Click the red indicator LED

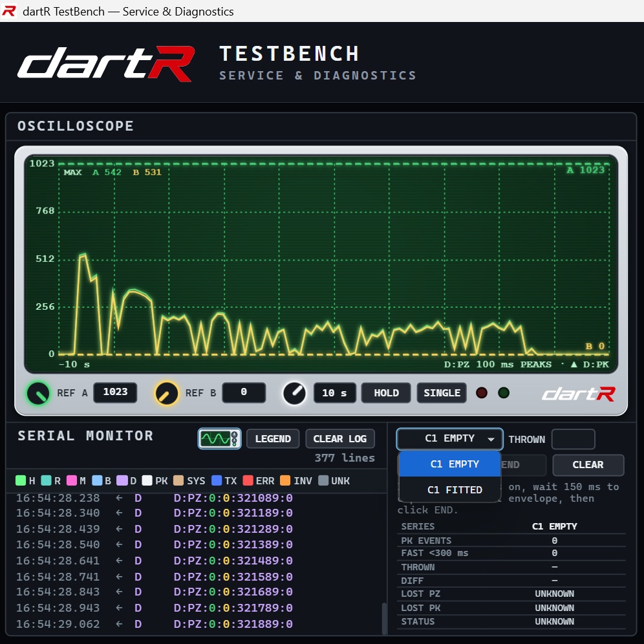481,393
